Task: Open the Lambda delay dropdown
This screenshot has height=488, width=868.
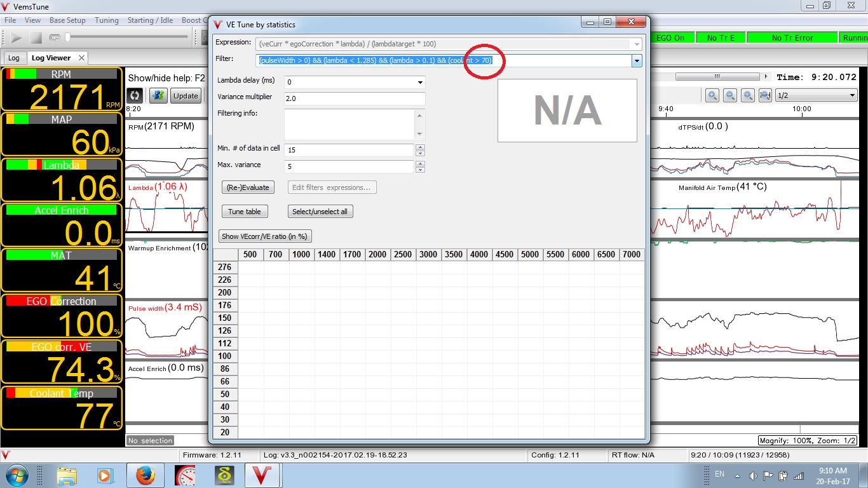Action: pyautogui.click(x=419, y=82)
